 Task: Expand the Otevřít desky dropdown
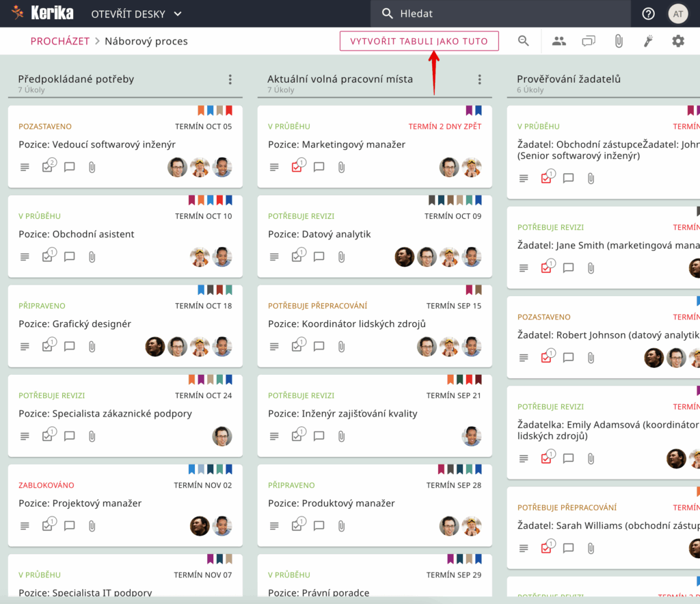(x=137, y=14)
